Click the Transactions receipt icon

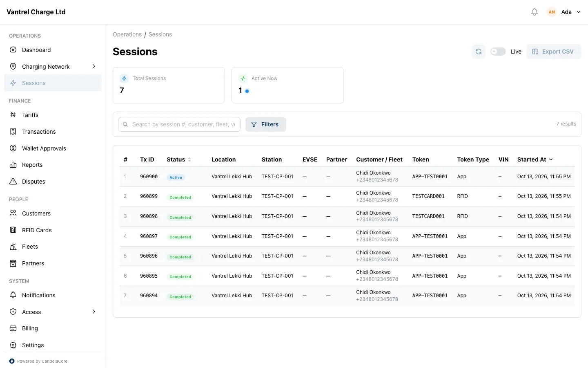pos(13,132)
